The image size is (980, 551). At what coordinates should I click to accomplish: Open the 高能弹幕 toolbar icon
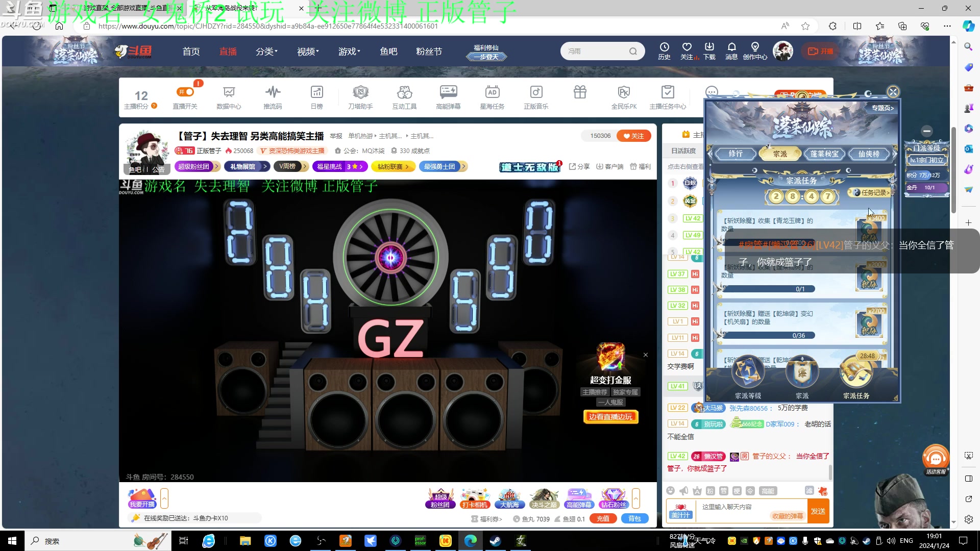tap(448, 97)
